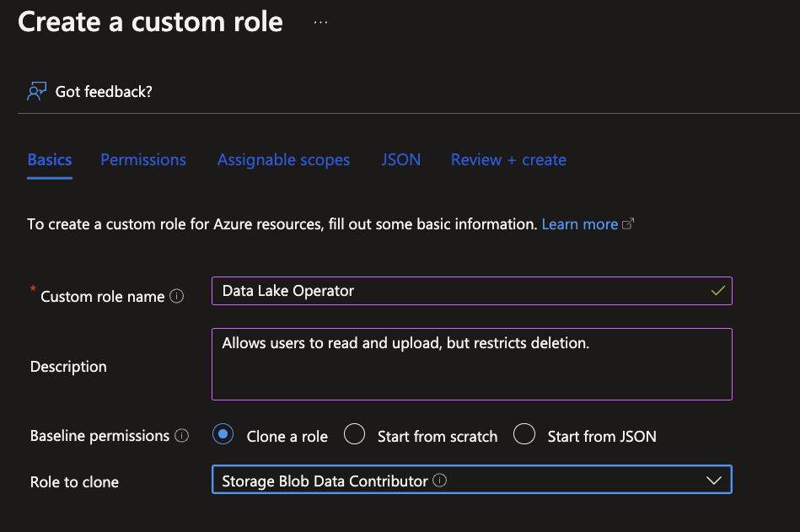Select the Basics tab
Image resolution: width=800 pixels, height=532 pixels.
tap(50, 159)
